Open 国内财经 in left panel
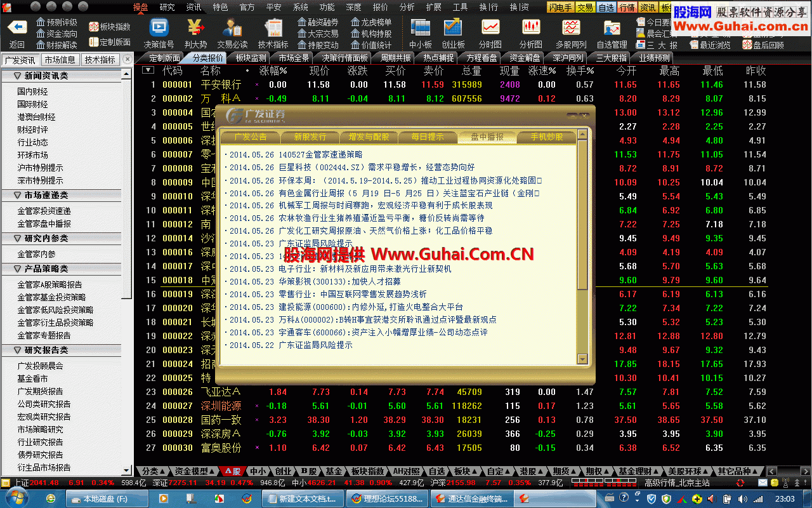 [32, 91]
